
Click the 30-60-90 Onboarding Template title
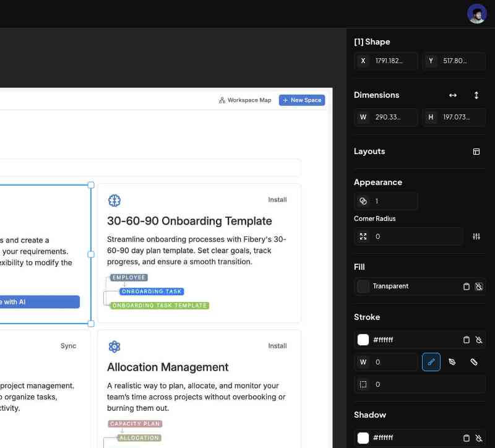pyautogui.click(x=189, y=221)
